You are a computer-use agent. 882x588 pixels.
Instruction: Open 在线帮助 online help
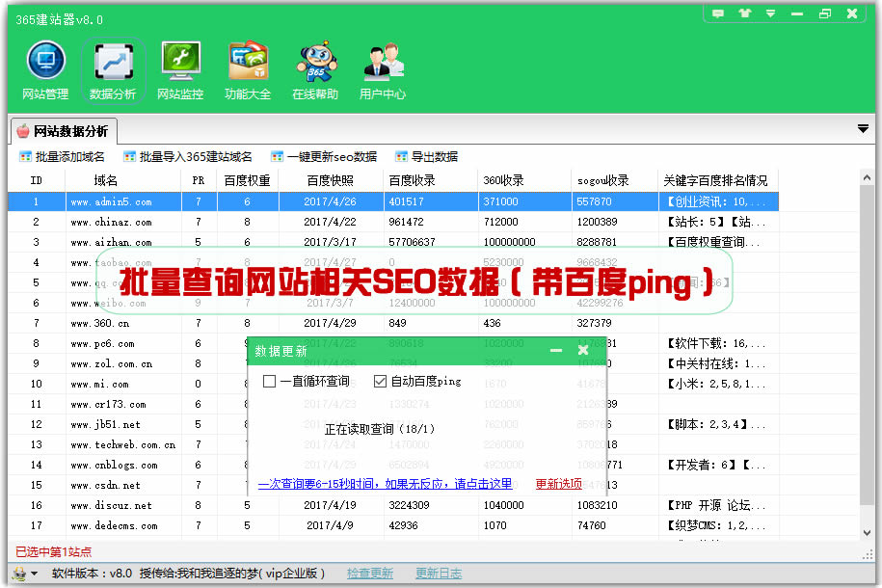tap(315, 70)
